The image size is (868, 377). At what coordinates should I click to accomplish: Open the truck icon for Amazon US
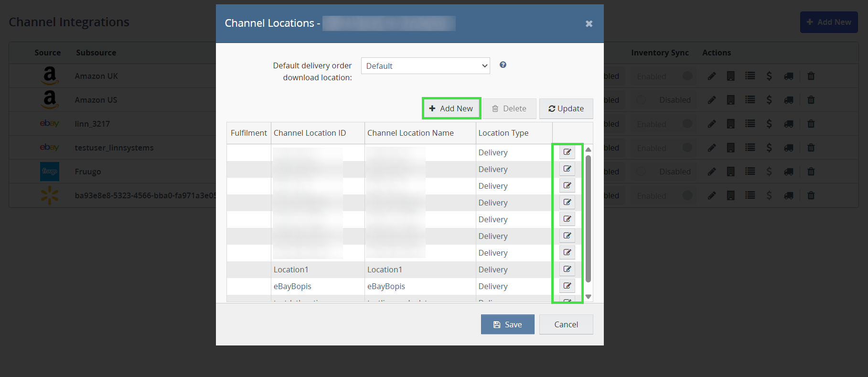tap(789, 100)
